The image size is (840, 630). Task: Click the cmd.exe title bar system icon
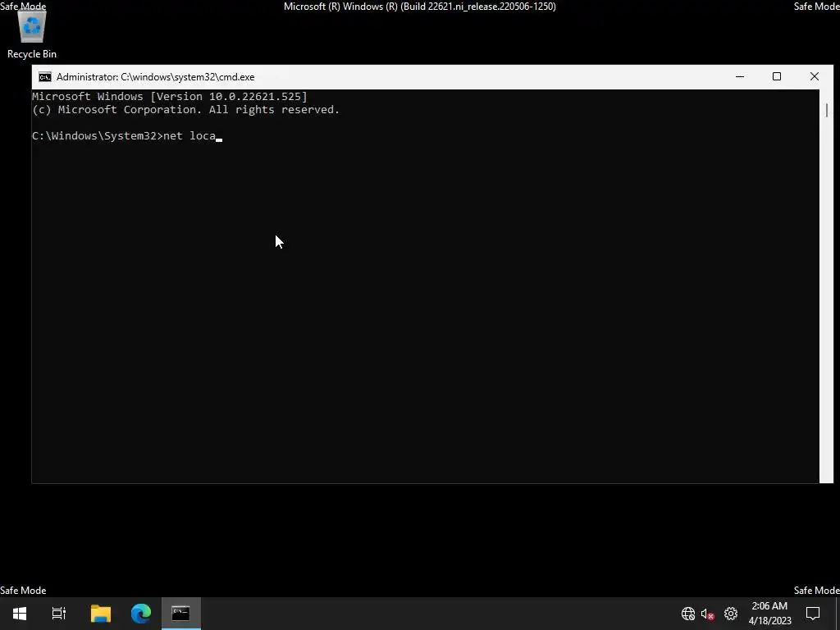click(45, 77)
